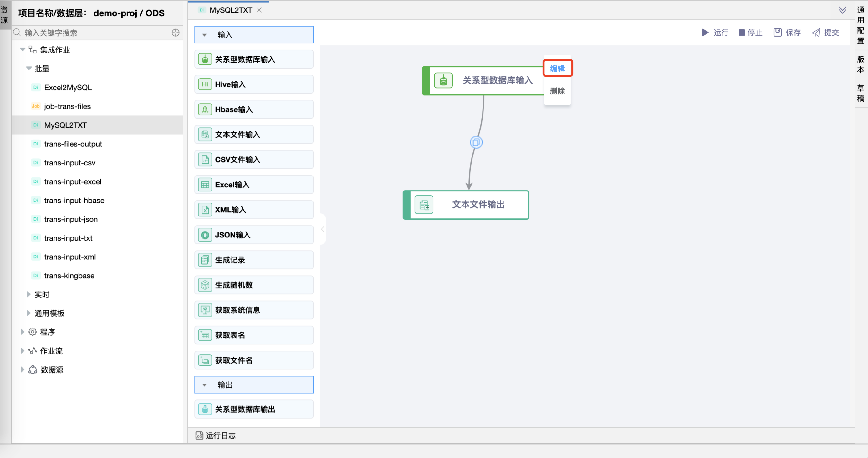Select the 获取表名 component icon
This screenshot has width=868, height=458.
tap(205, 335)
